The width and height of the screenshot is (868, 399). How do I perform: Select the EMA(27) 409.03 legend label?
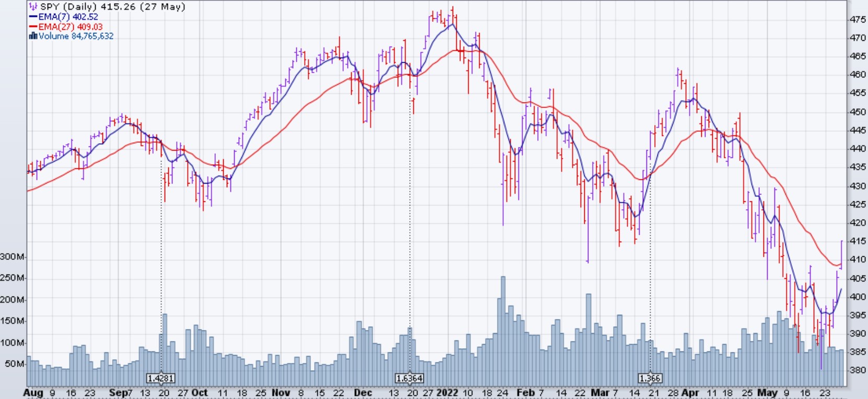[x=71, y=27]
